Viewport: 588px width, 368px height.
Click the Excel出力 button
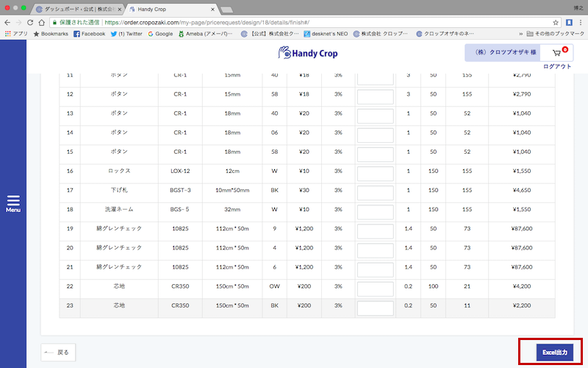[555, 353]
